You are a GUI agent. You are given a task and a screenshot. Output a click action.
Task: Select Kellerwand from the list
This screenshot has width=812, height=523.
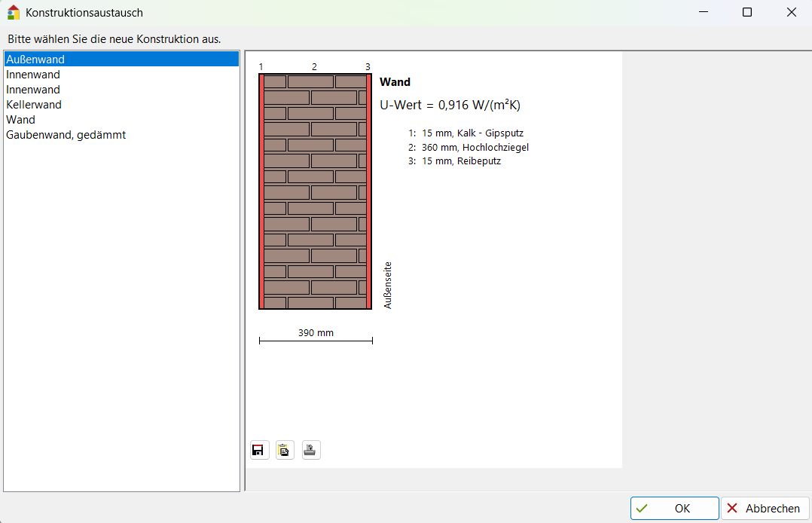pos(34,105)
